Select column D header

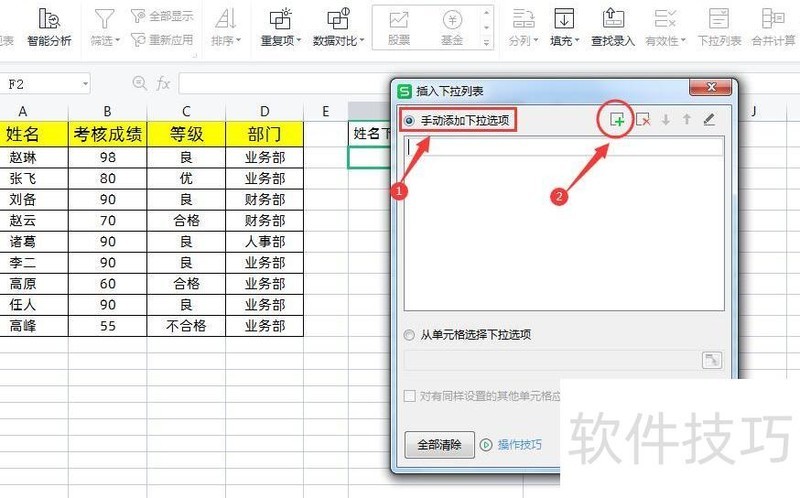(264, 111)
